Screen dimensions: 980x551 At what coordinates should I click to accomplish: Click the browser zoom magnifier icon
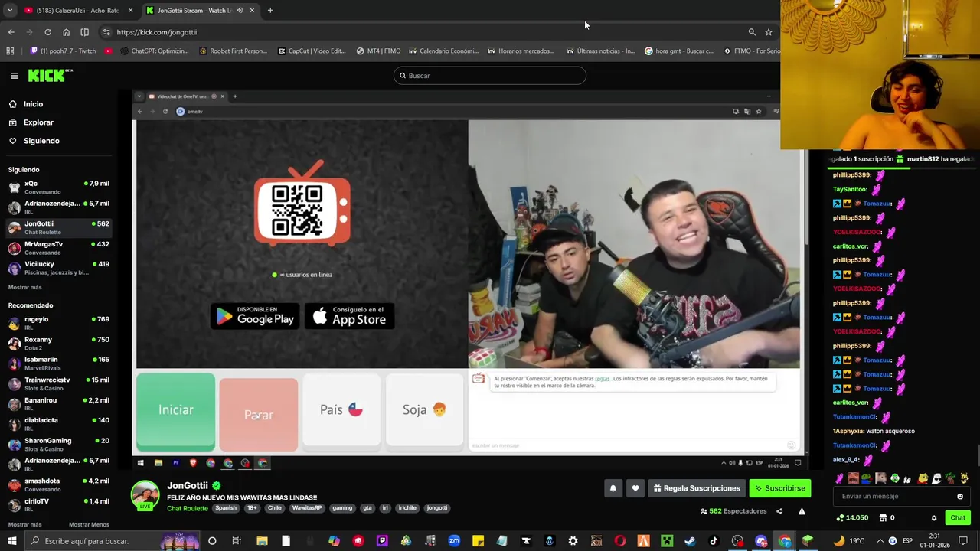pyautogui.click(x=752, y=32)
